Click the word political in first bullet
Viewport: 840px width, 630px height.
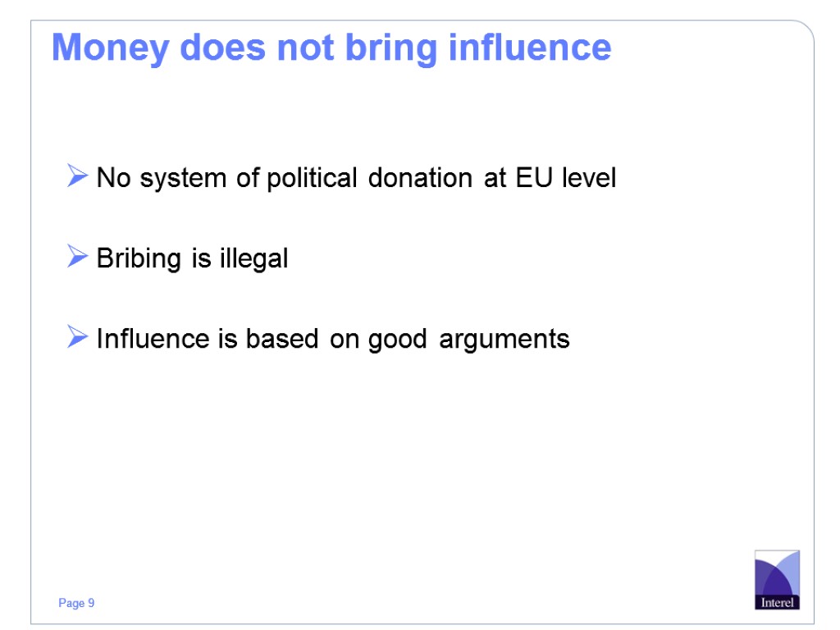[312, 177]
